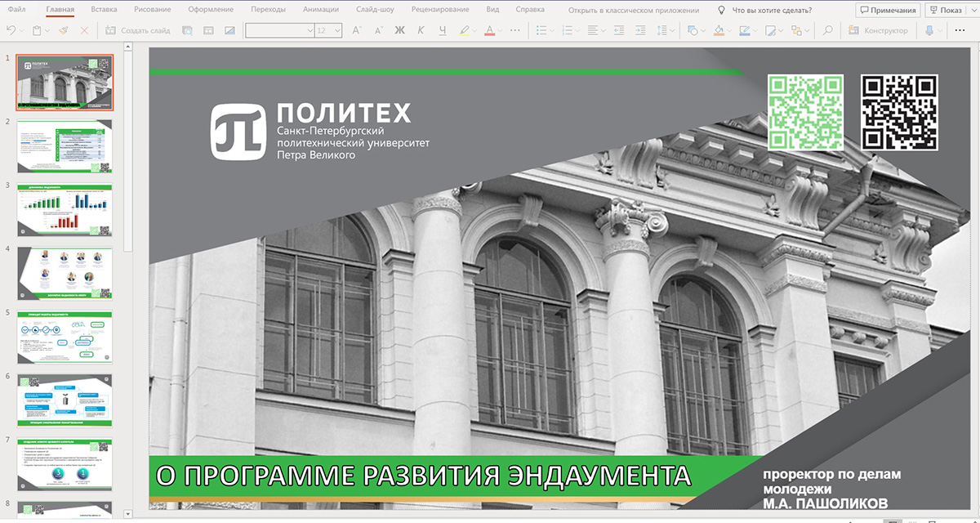Select slide 3 thumbnail with bar charts
This screenshot has width=980, height=523.
pos(65,210)
